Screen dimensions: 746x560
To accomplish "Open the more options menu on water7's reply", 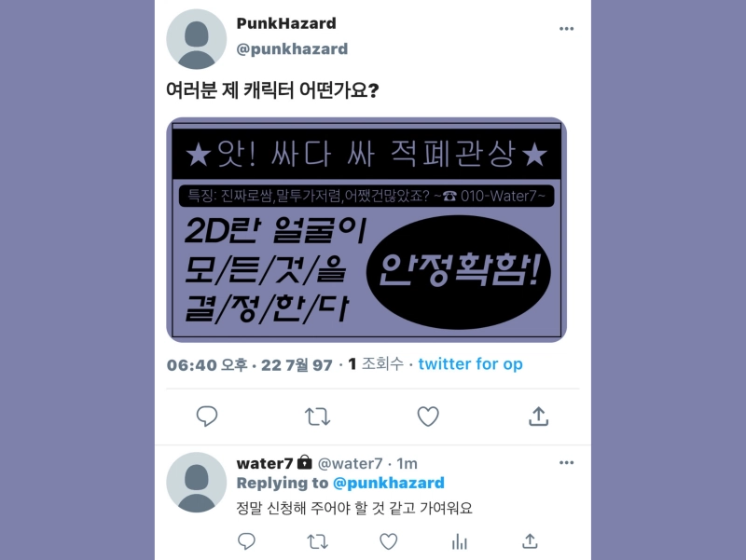I will (566, 462).
